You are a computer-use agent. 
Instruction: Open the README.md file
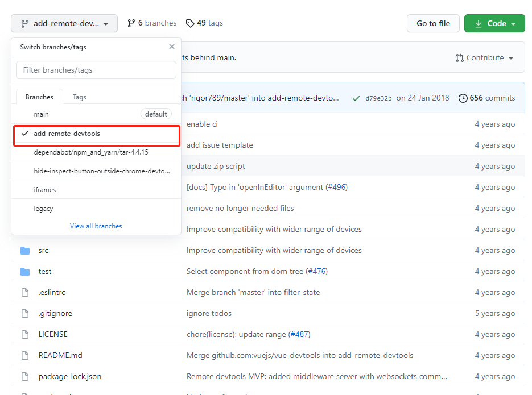coord(60,355)
